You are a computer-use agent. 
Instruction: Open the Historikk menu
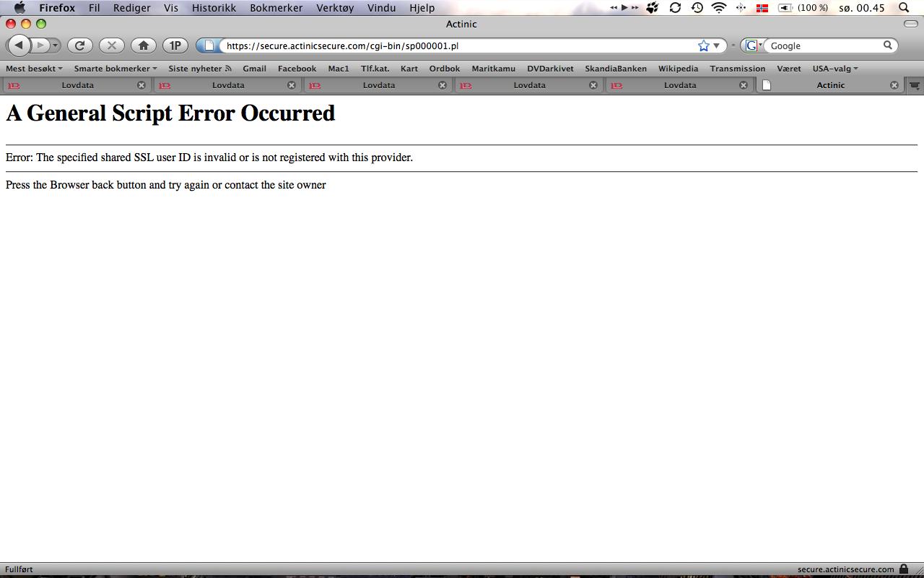point(214,8)
